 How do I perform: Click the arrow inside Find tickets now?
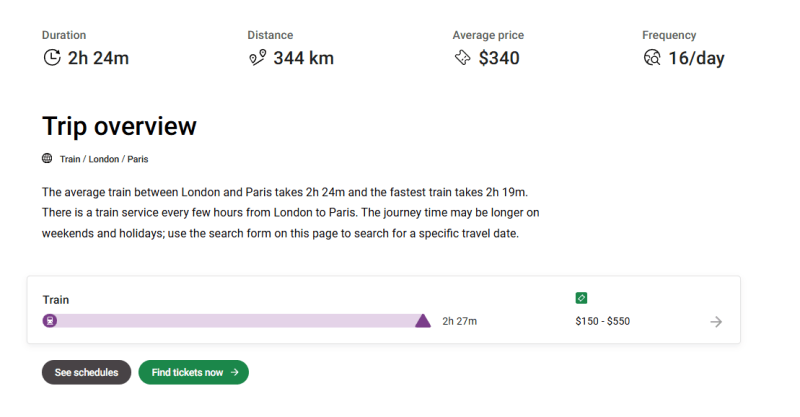click(235, 372)
